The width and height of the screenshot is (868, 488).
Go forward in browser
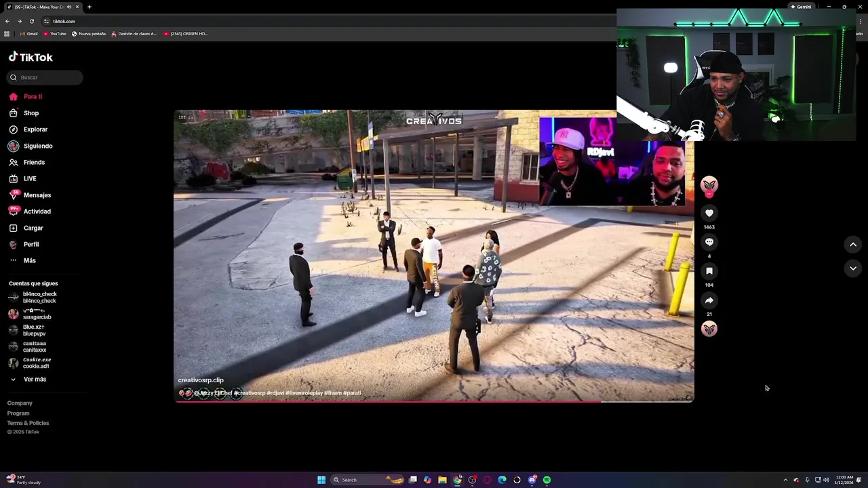click(x=19, y=21)
